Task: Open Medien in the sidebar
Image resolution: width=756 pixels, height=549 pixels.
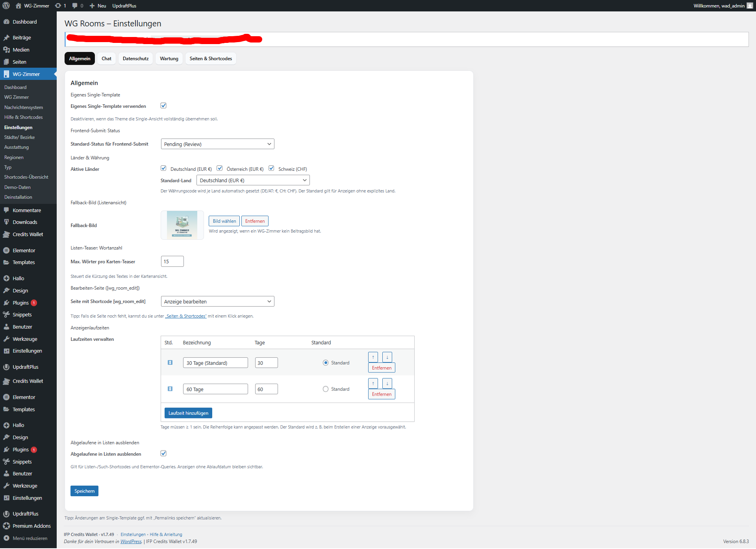Action: tap(21, 50)
